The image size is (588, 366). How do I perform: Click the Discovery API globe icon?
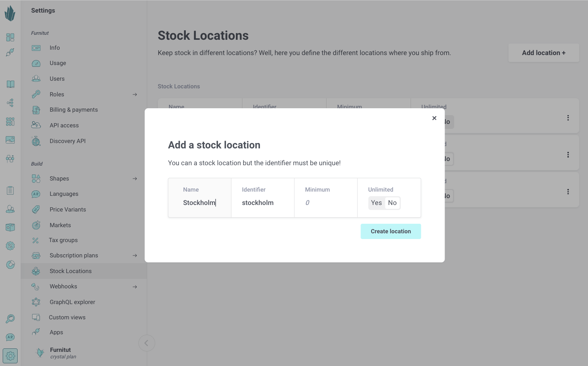pyautogui.click(x=36, y=141)
